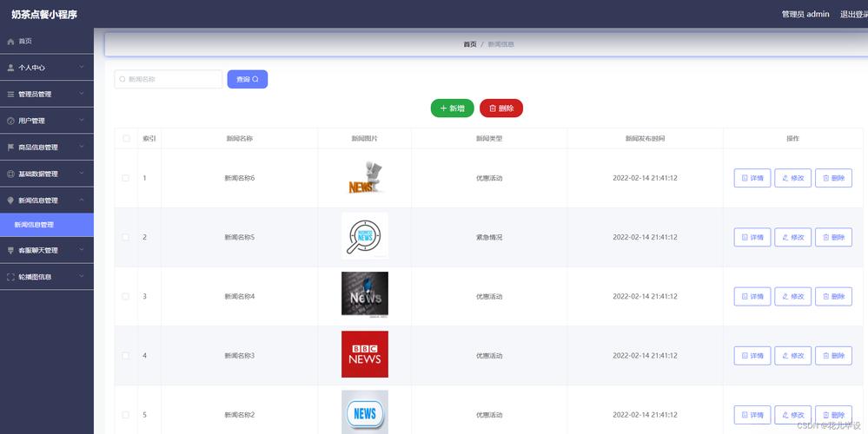Open the orange NEWS figure thumbnail
868x434 pixels.
point(365,177)
